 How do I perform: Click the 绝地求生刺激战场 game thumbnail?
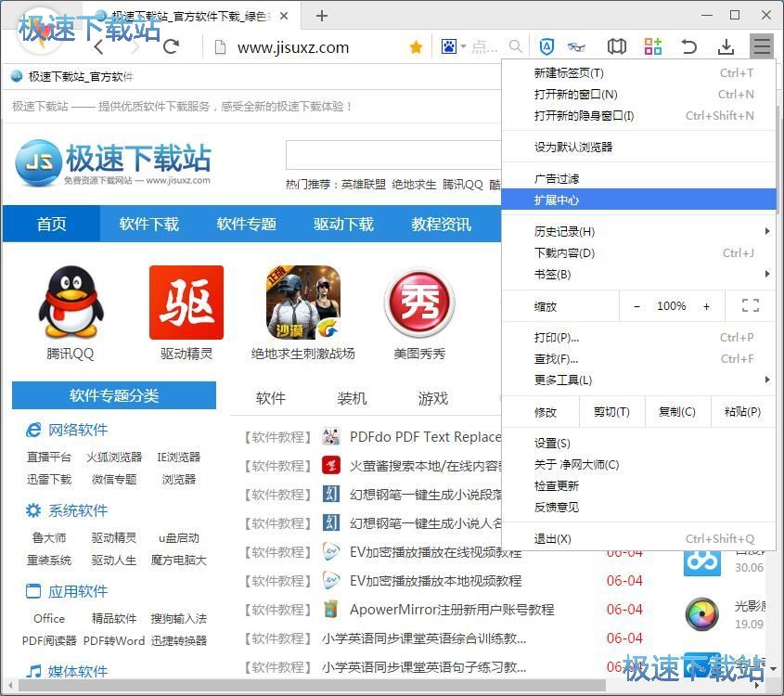pos(303,303)
